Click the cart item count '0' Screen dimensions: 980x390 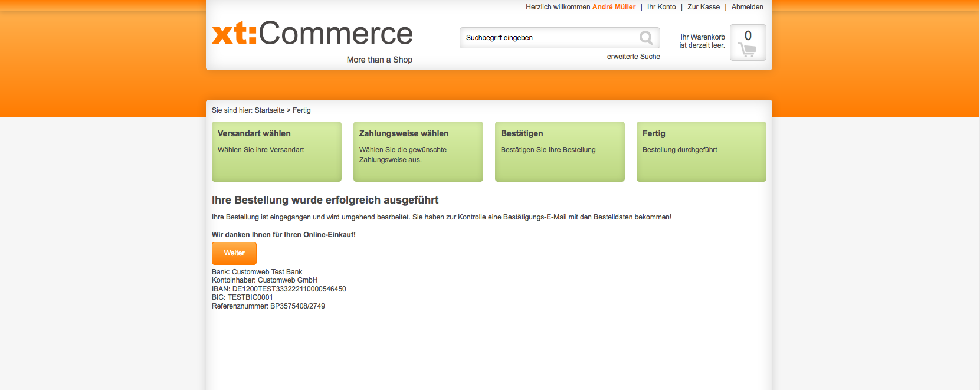[748, 35]
